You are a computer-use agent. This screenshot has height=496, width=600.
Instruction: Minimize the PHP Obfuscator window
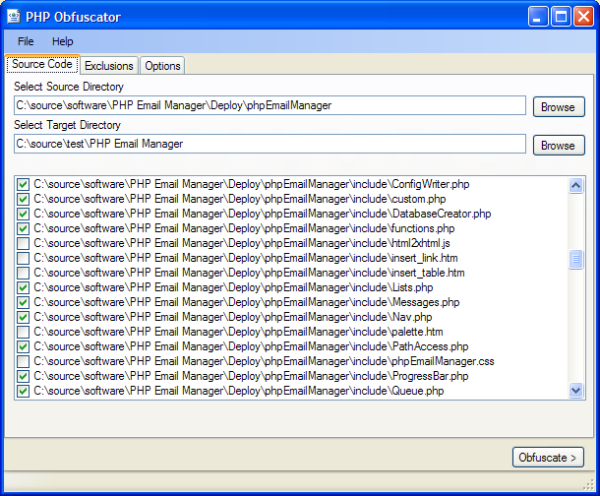tap(538, 16)
